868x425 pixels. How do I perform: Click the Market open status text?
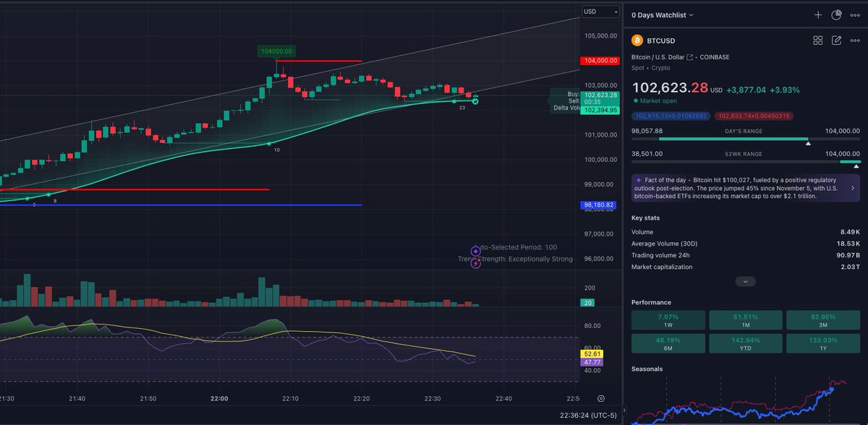coord(658,101)
